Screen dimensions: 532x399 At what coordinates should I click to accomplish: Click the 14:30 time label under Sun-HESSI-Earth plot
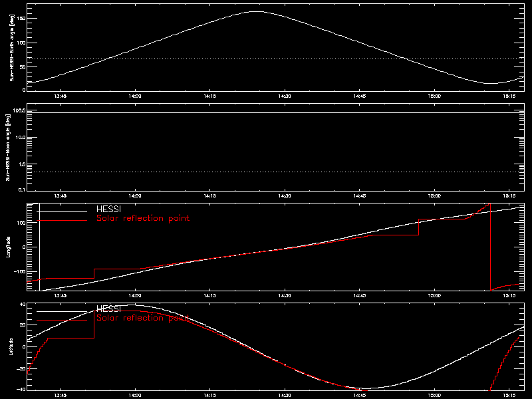click(285, 96)
